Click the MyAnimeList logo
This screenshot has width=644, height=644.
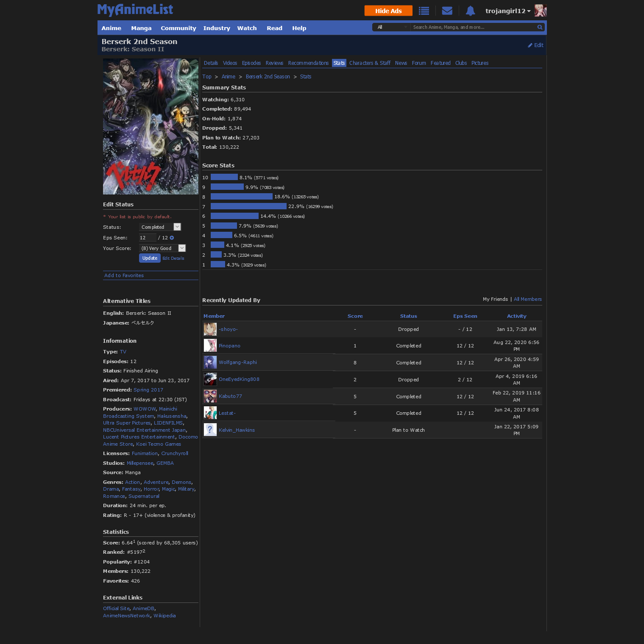(135, 10)
